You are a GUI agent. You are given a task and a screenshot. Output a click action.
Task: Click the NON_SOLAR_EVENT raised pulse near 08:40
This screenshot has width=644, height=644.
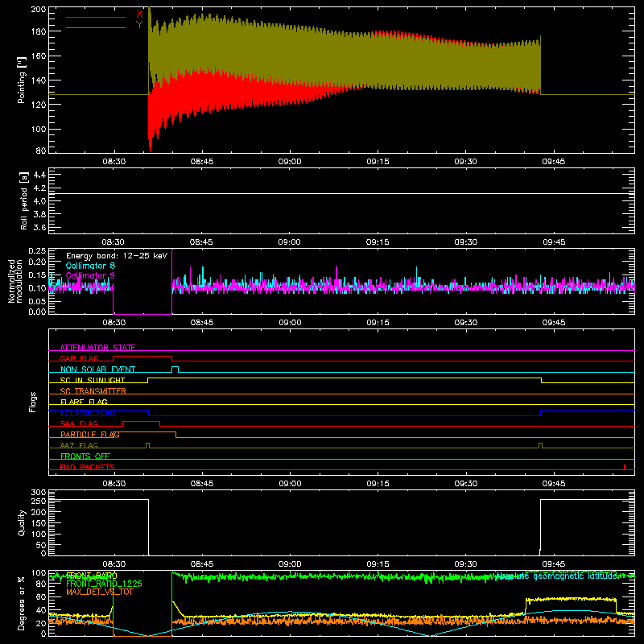click(175, 369)
